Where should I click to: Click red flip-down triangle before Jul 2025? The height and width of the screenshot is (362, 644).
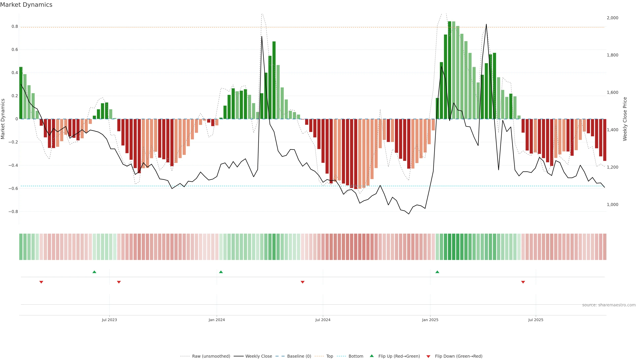click(523, 282)
